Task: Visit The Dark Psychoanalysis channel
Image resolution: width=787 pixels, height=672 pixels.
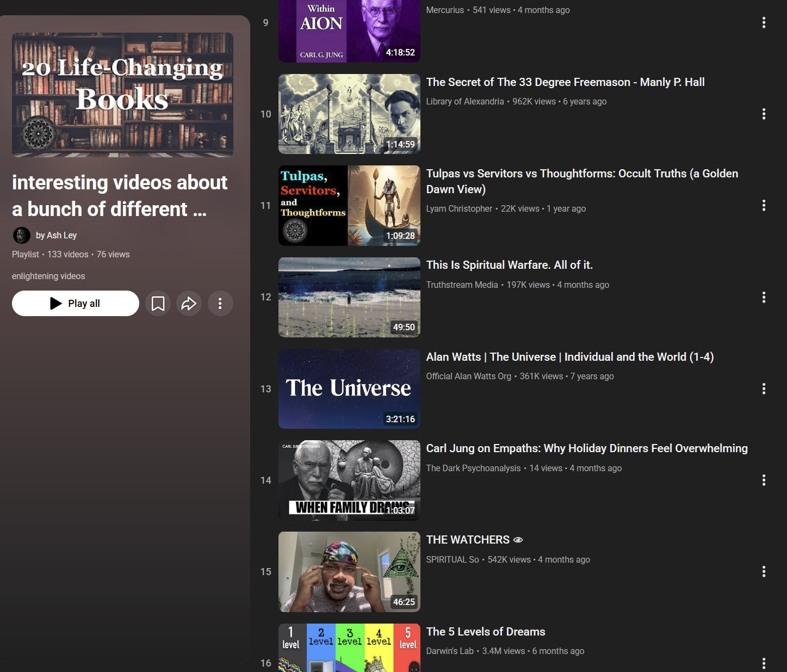Action: coord(473,468)
